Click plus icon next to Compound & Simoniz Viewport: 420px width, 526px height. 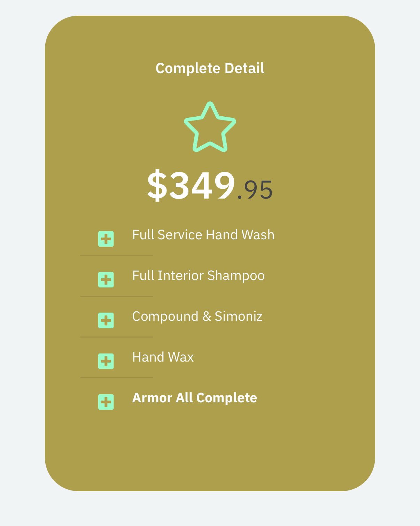click(x=106, y=320)
